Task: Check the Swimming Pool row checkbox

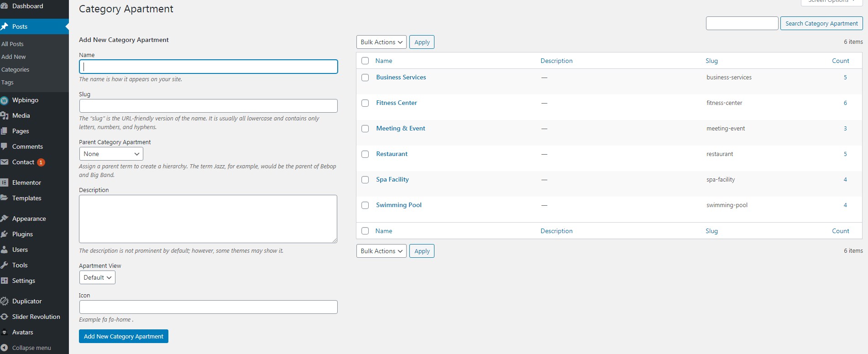Action: coord(365,205)
